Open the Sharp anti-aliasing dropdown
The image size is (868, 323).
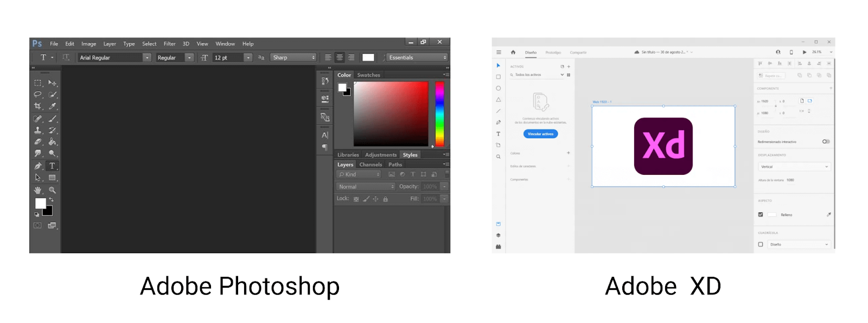[293, 58]
